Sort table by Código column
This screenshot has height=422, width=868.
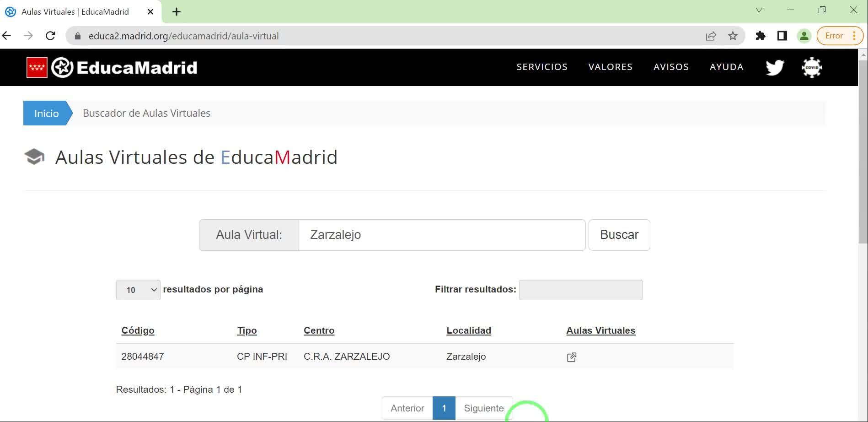(x=138, y=330)
